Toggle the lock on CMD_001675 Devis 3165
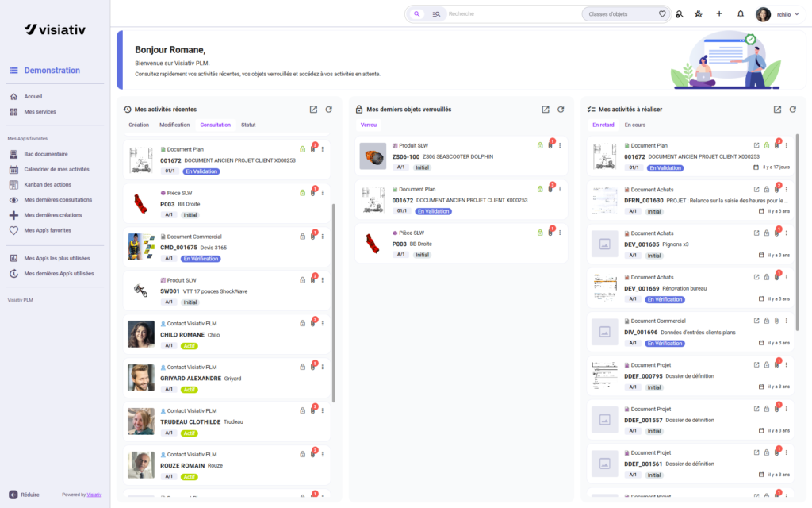Screen dimensions: 812x508 click(302, 237)
